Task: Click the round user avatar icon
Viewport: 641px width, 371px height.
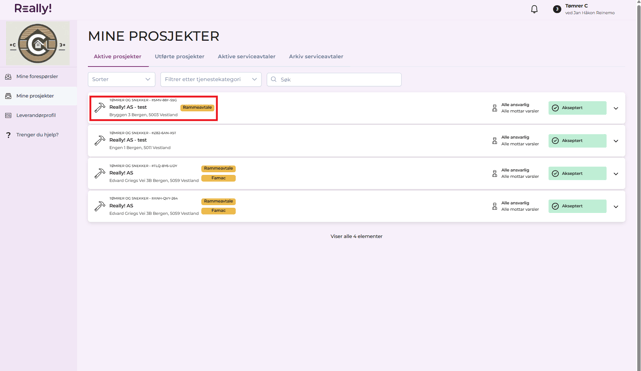Action: coord(556,9)
